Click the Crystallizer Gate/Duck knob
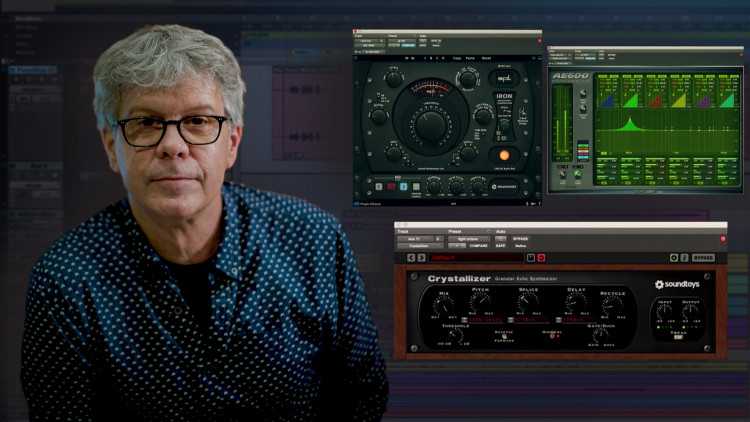Viewport: 750px width, 422px height. pos(600,335)
